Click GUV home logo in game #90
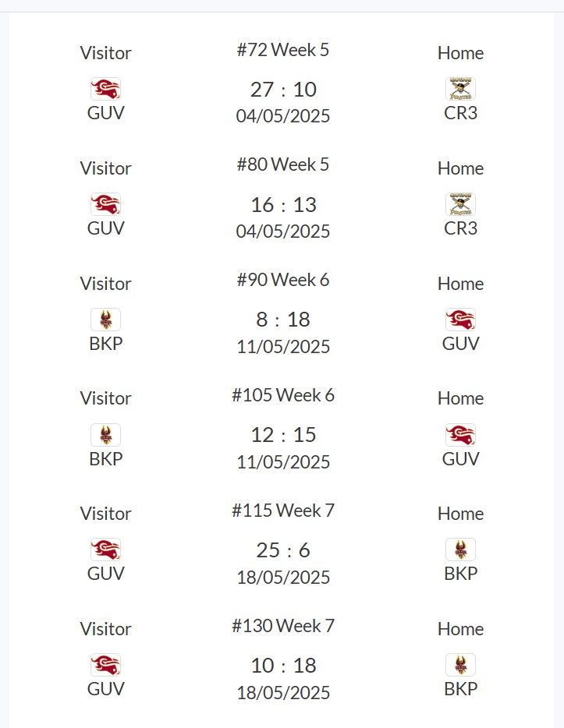Image resolution: width=564 pixels, height=728 pixels. [460, 320]
